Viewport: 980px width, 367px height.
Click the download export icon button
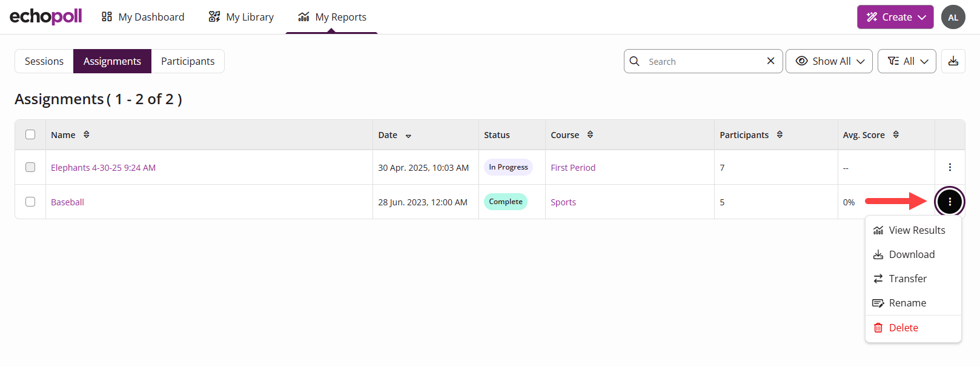coord(953,61)
